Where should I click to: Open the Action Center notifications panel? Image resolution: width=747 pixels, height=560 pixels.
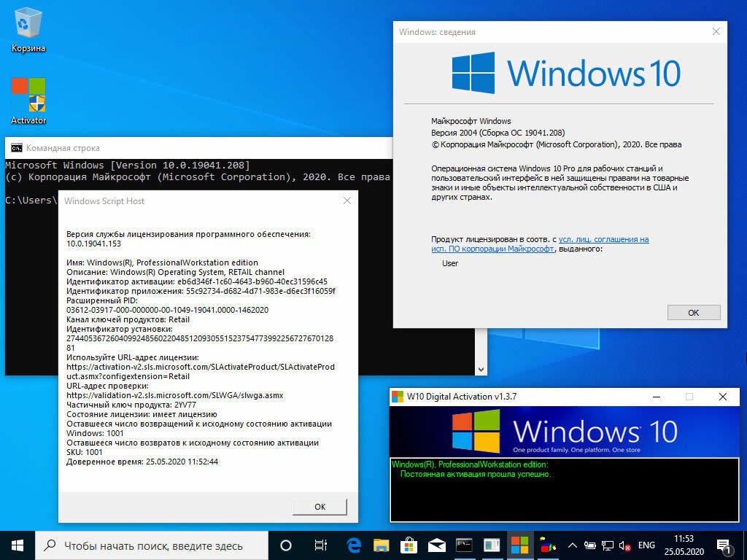(724, 545)
